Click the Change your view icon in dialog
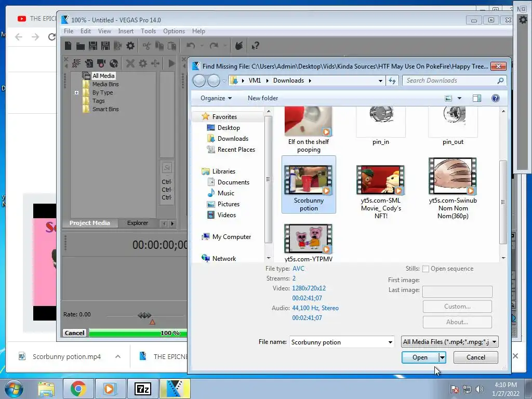Image resolution: width=532 pixels, height=399 pixels. (448, 98)
